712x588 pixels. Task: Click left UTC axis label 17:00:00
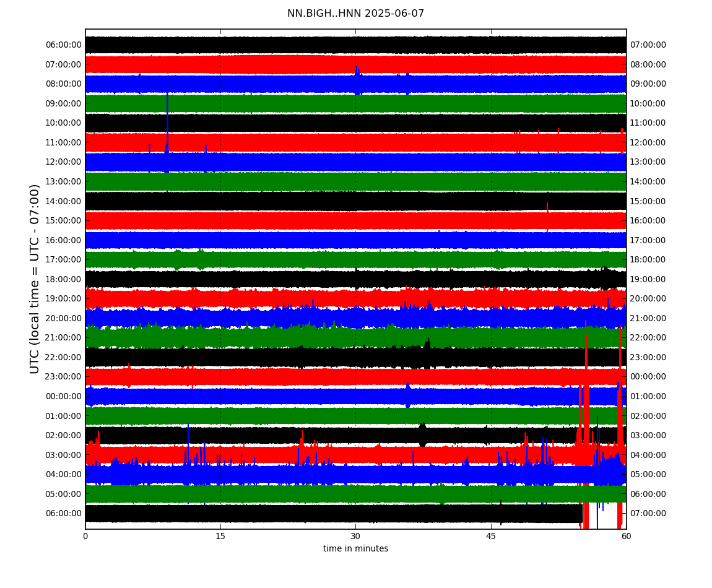[64, 260]
